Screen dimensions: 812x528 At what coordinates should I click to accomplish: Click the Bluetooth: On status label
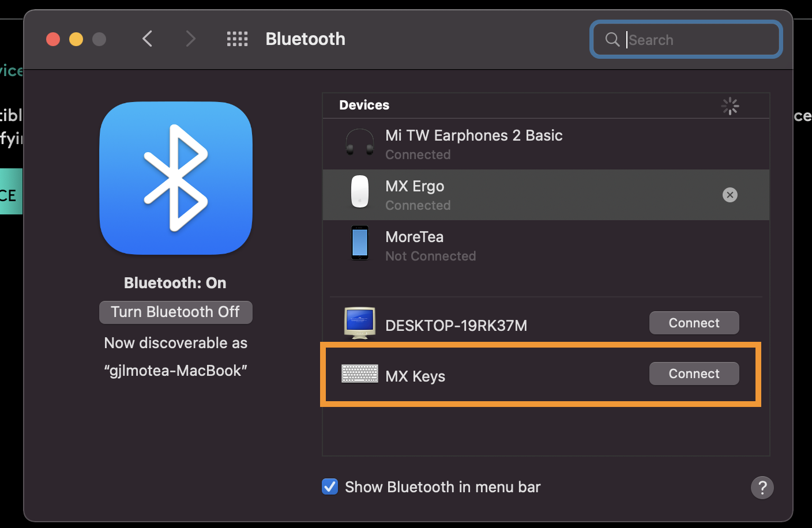[175, 283]
